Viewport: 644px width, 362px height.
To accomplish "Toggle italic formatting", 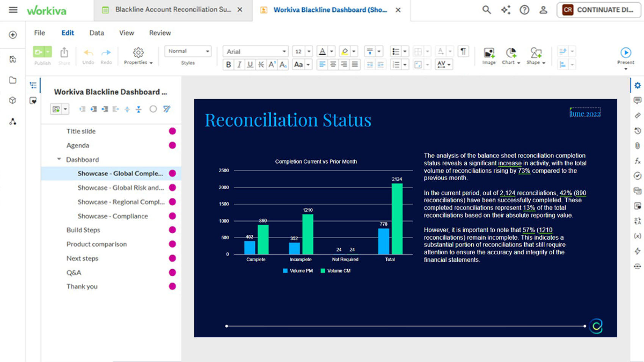I will (x=239, y=65).
